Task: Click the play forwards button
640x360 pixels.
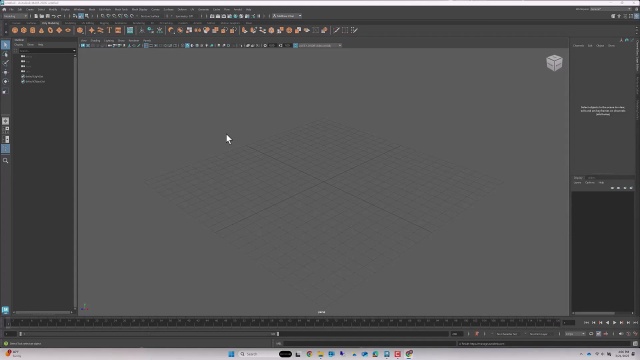Action: coord(614,323)
